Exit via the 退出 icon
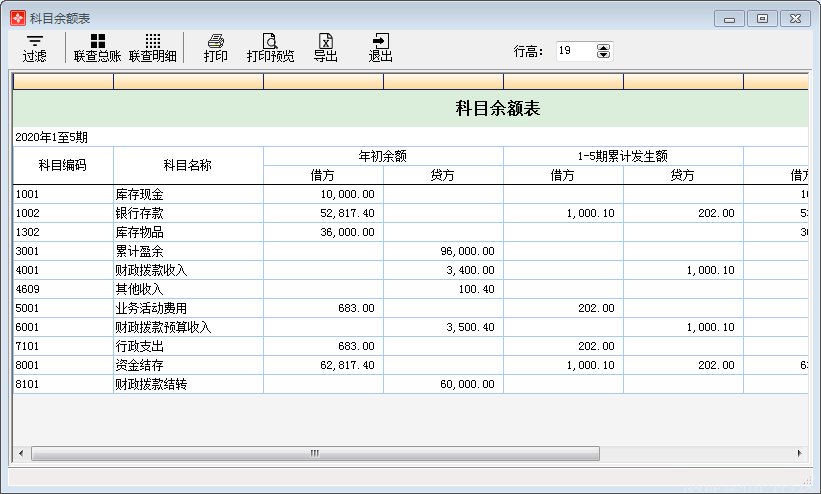The height and width of the screenshot is (494, 821). 380,48
